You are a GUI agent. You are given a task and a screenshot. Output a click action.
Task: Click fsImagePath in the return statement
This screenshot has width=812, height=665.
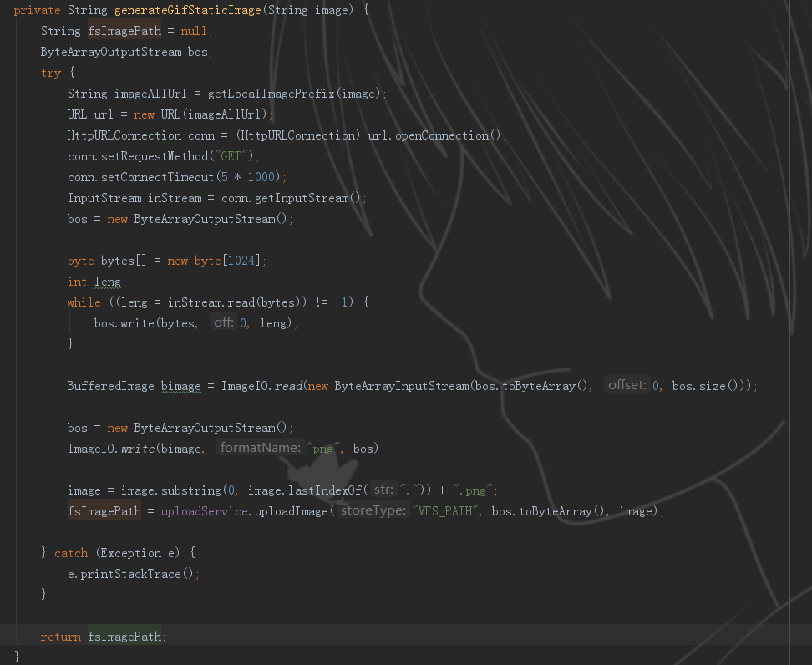coord(124,637)
